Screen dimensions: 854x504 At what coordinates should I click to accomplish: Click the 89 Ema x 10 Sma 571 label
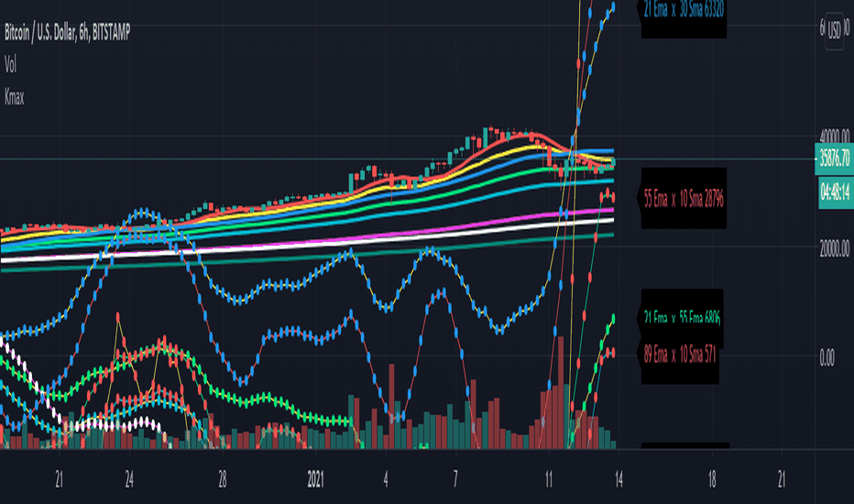point(680,356)
